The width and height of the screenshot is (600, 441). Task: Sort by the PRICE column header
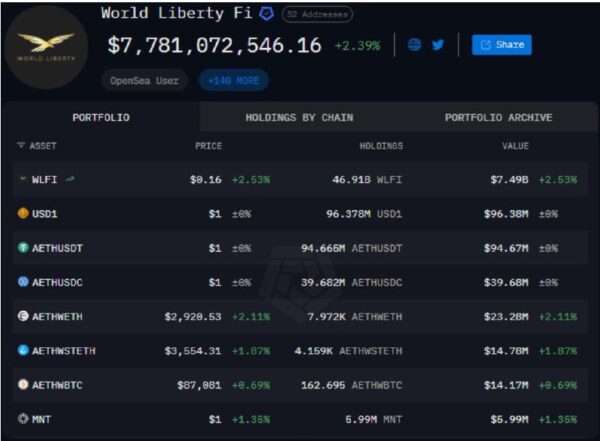[208, 146]
